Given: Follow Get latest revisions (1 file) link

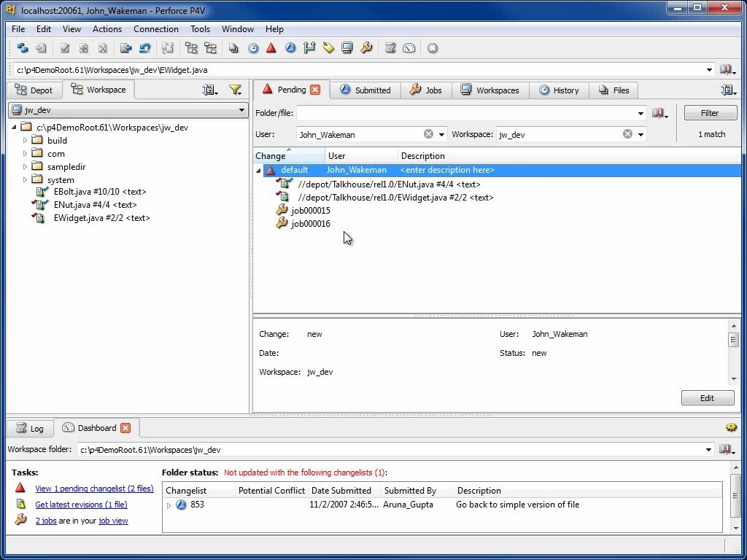Looking at the screenshot, I should [82, 505].
